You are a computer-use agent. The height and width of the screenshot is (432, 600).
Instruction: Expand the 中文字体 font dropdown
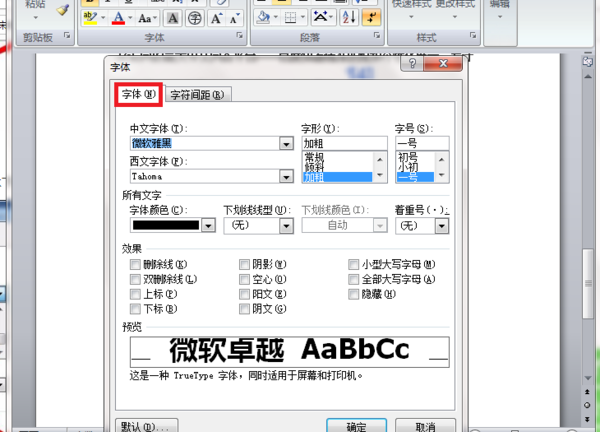[286, 144]
